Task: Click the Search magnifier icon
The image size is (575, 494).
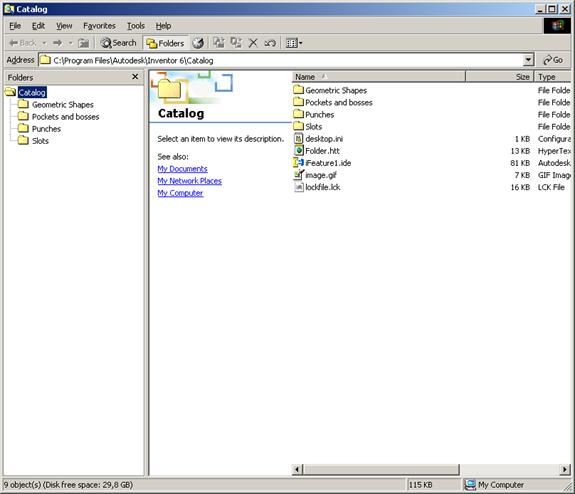Action: (x=106, y=43)
